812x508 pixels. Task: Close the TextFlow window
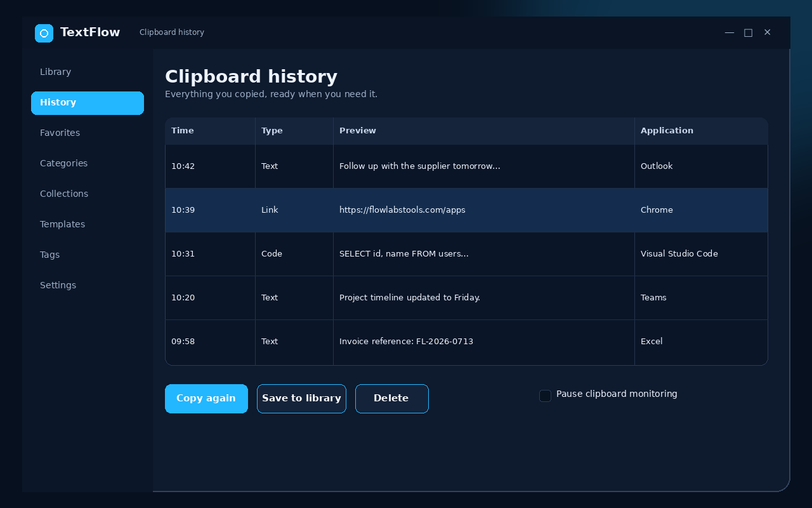[x=768, y=32]
